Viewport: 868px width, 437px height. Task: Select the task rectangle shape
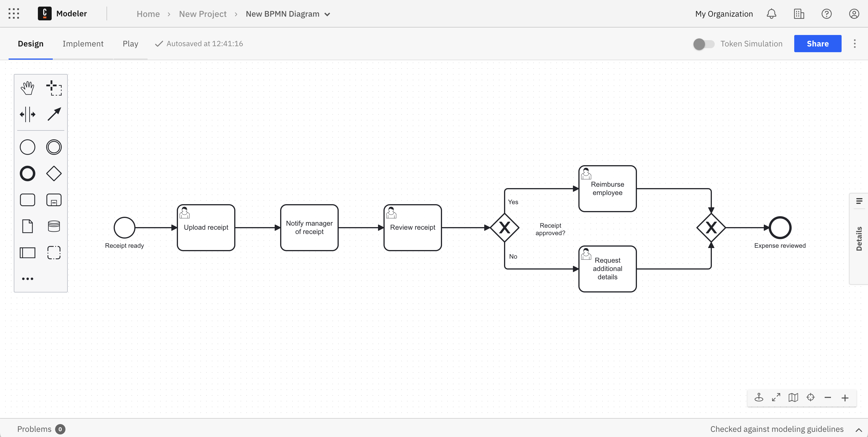click(27, 200)
